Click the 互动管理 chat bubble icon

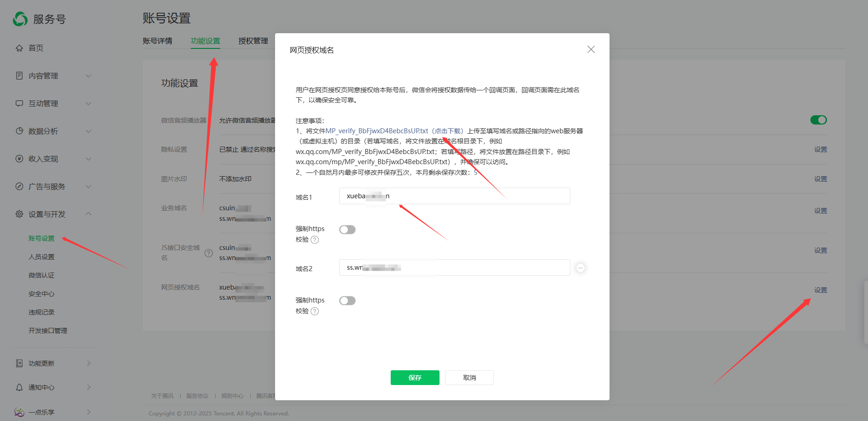(19, 103)
